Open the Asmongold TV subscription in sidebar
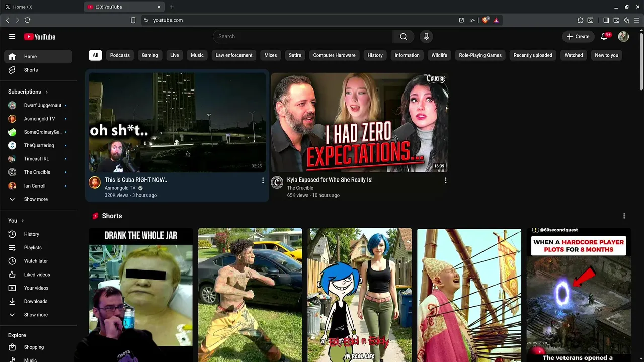644x362 pixels. pos(38,119)
